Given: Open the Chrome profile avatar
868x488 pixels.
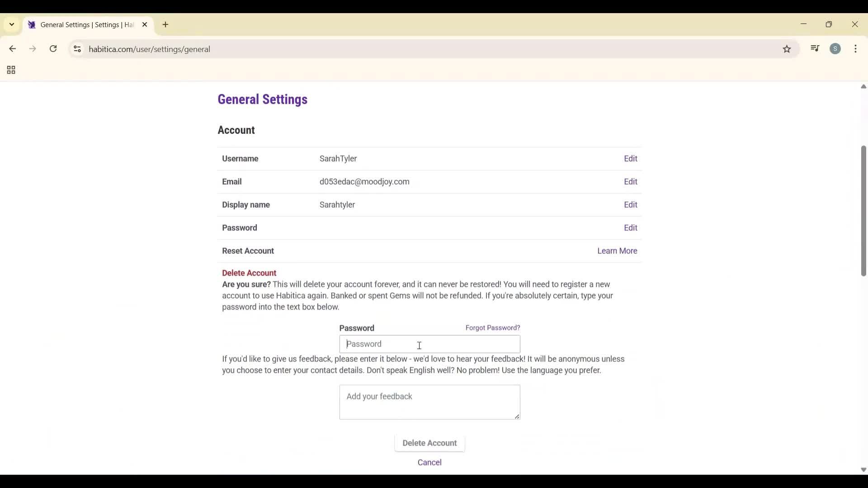Looking at the screenshot, I should point(835,49).
